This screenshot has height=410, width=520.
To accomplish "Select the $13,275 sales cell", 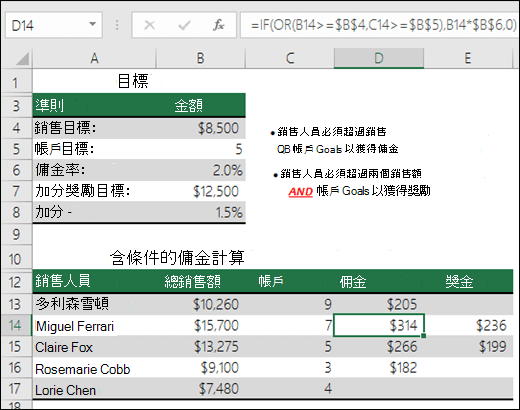I will 201,347.
